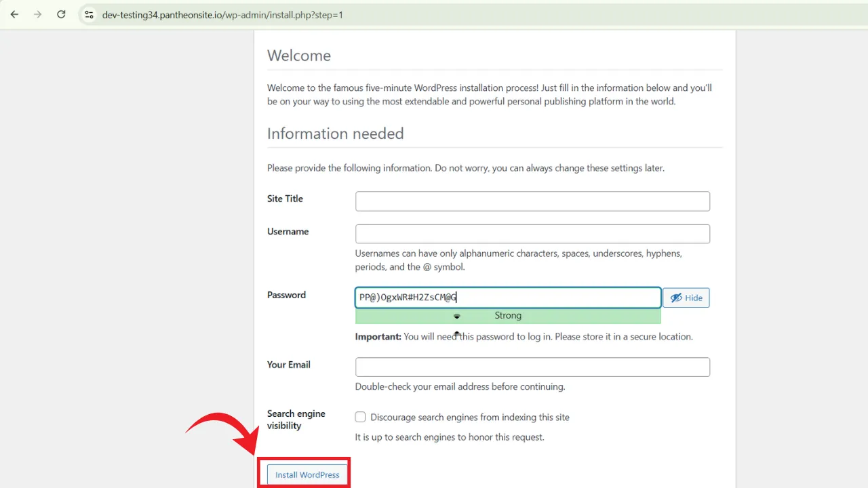The image size is (868, 488).
Task: Click the Password label
Action: pyautogui.click(x=286, y=295)
